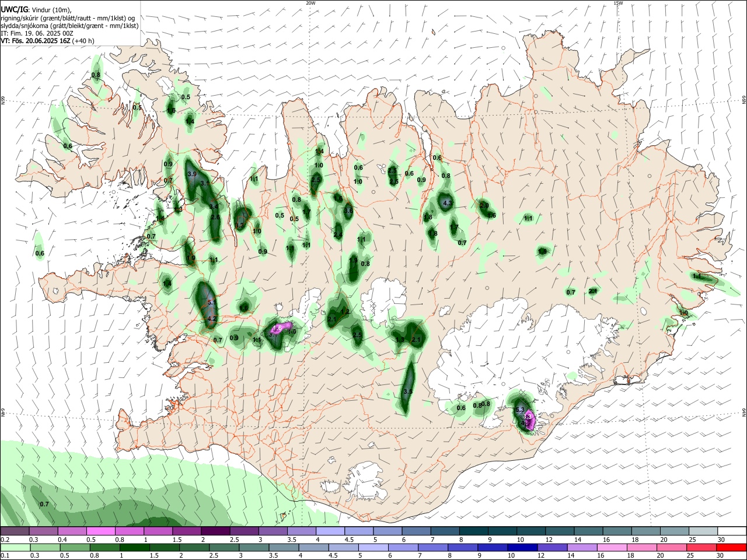Click the pink 1.6 snowfall value

click(x=278, y=328)
